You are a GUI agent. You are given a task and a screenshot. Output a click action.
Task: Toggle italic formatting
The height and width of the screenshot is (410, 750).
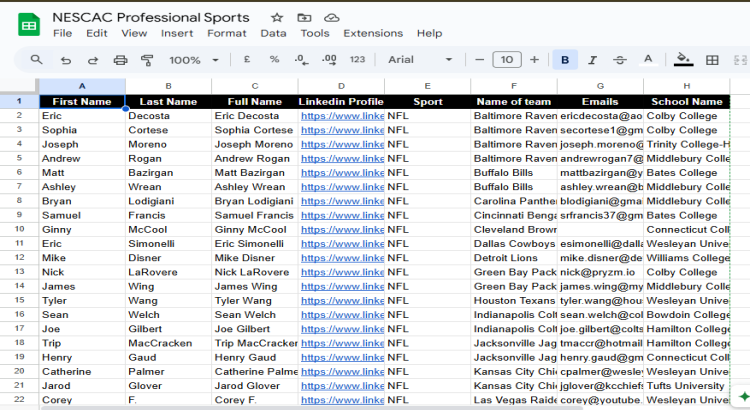click(x=593, y=60)
